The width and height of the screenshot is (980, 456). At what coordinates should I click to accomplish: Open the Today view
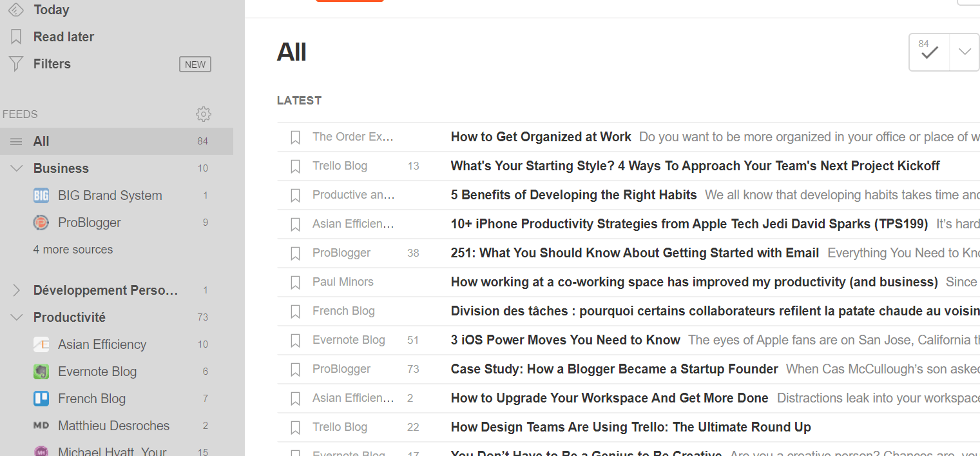pos(51,10)
